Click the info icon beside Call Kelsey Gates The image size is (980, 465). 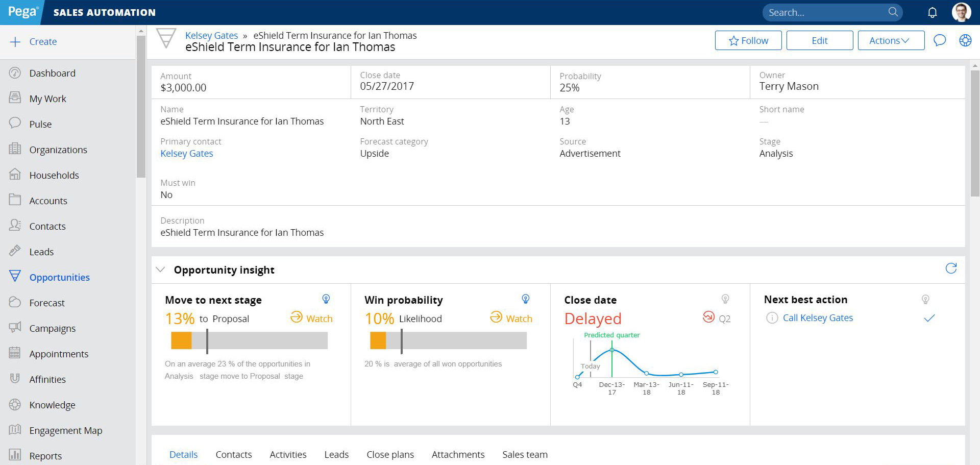(x=772, y=318)
